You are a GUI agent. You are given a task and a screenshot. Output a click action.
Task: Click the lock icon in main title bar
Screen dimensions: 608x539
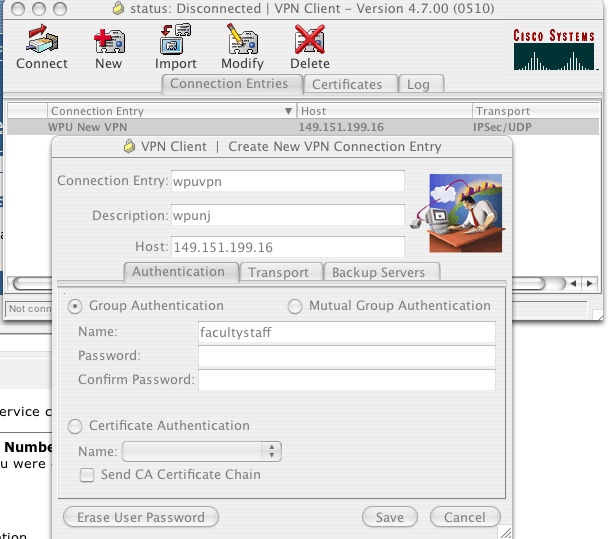click(119, 8)
